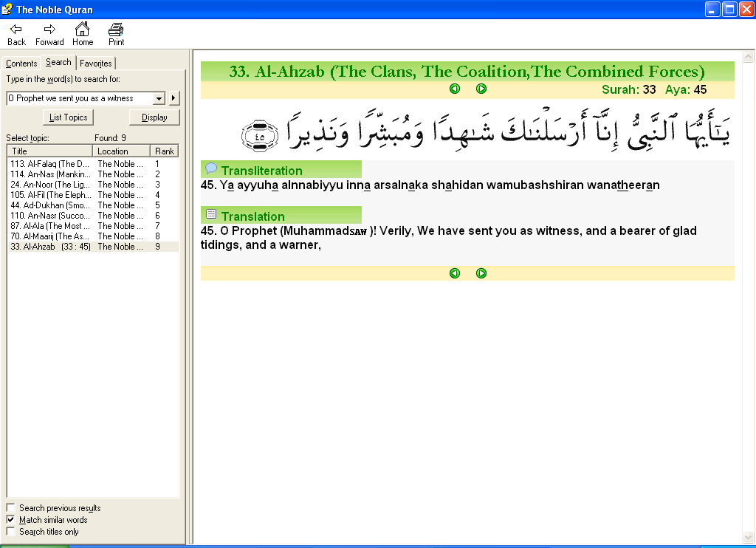
Task: Click the 'Found: 9' results count
Action: [x=110, y=138]
